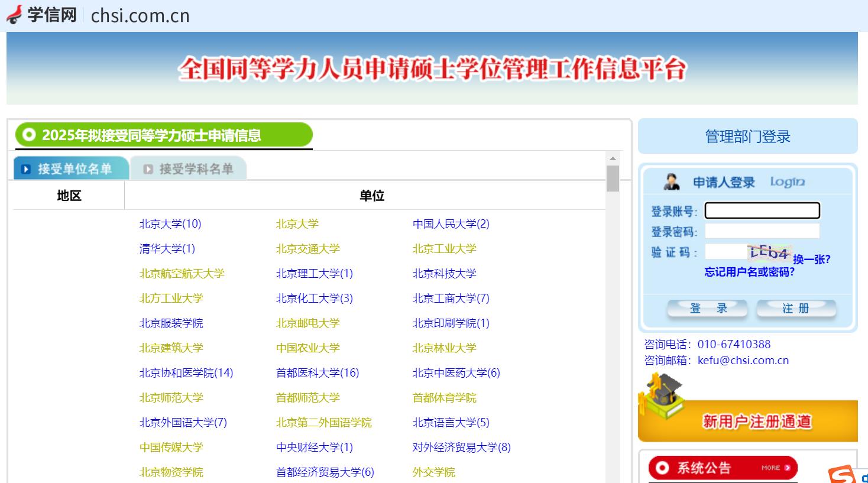Screen dimensions: 868x483
Task: Click the list scrollbar thumb
Action: pos(613,179)
